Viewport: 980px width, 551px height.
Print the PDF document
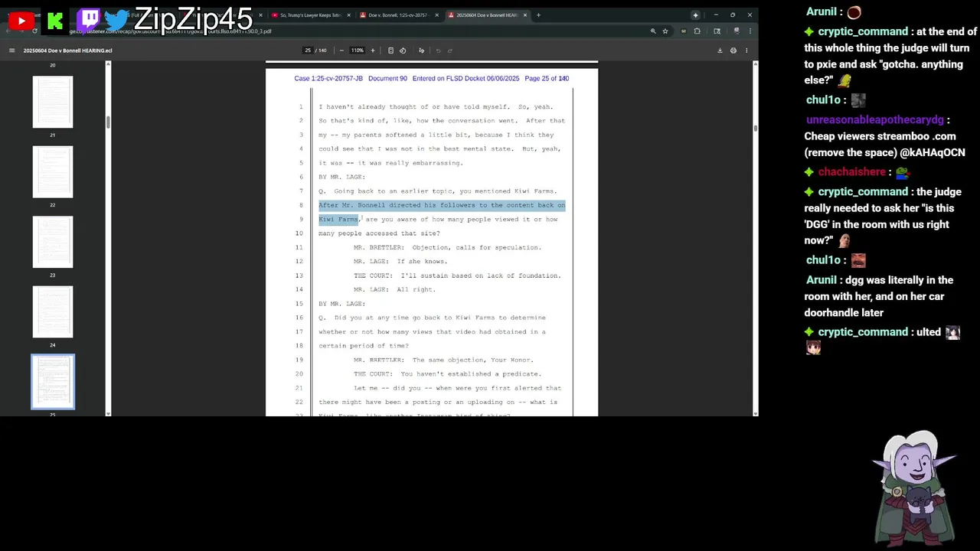click(x=733, y=51)
